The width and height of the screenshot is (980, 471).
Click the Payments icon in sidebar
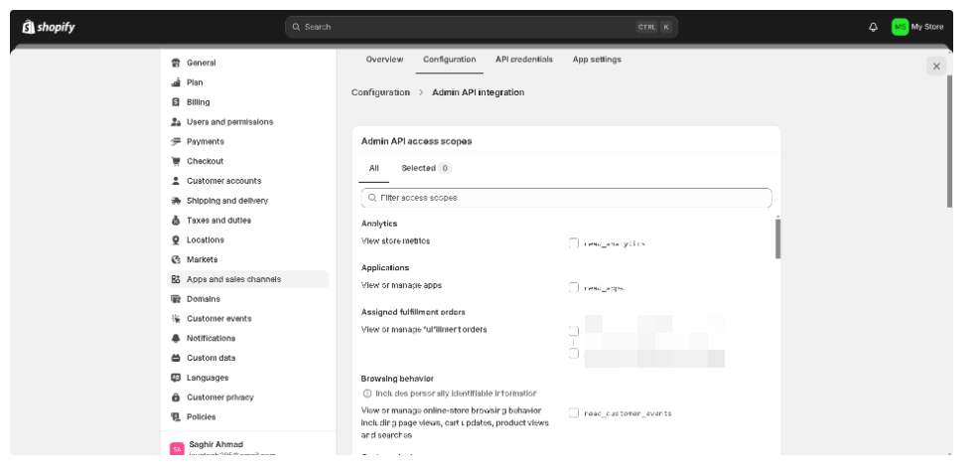[x=176, y=141]
